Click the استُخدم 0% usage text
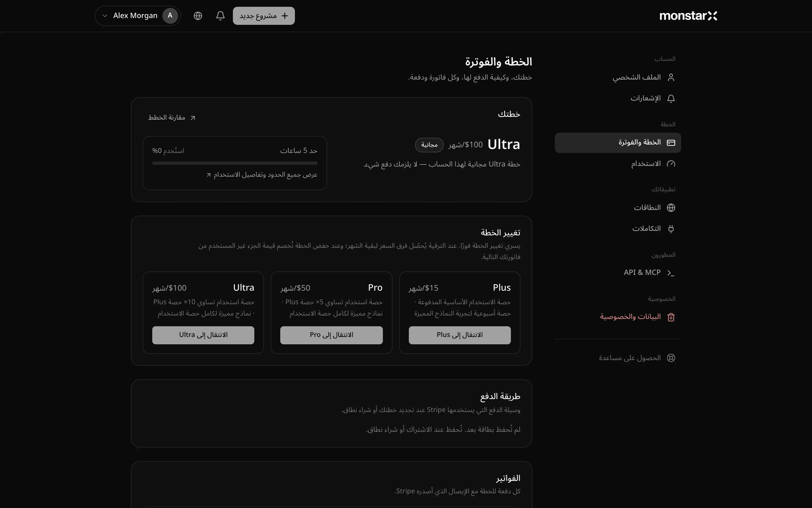 pyautogui.click(x=168, y=150)
